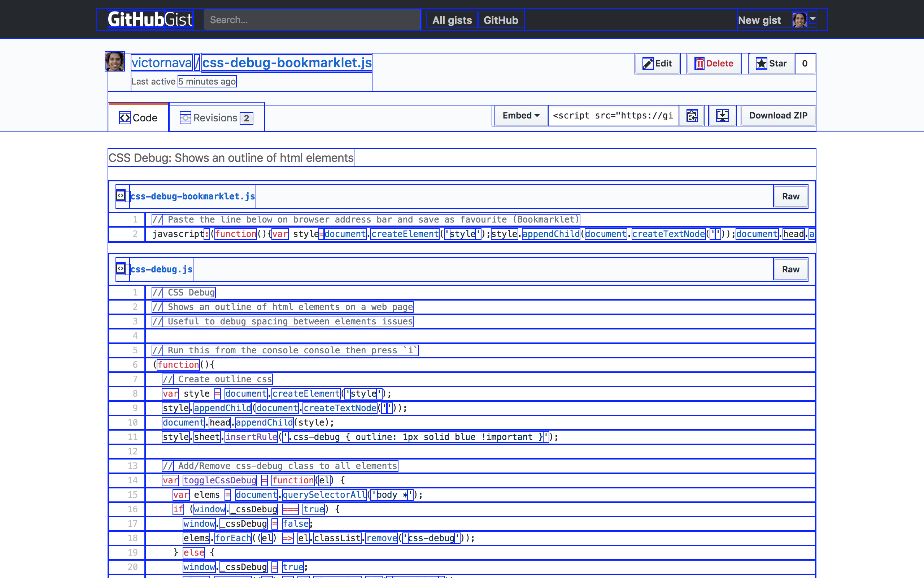Open Raw view of css-debug-bookmarklet.js
This screenshot has width=924, height=578.
point(791,197)
